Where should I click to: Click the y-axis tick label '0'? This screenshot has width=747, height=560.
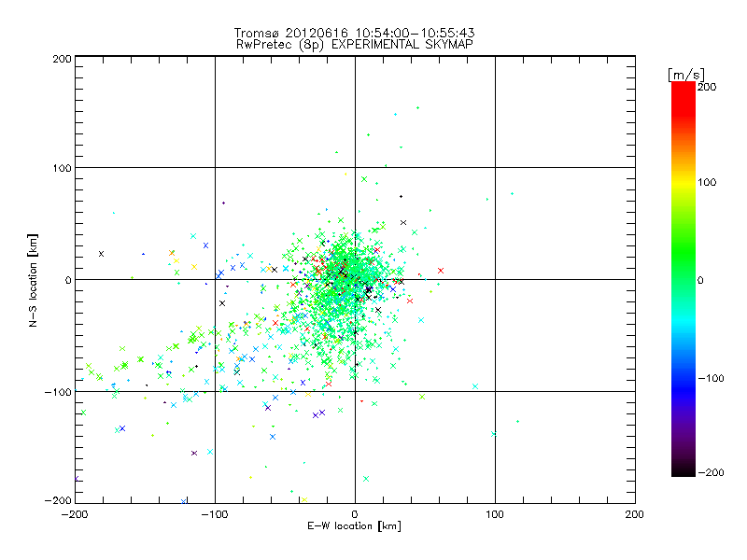pyautogui.click(x=68, y=280)
